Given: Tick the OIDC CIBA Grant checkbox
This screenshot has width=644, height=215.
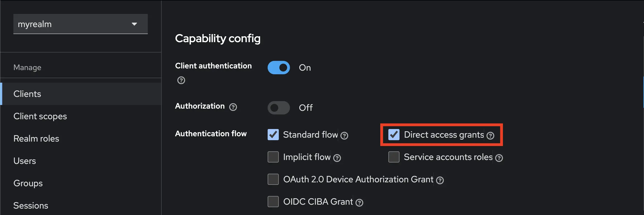Looking at the screenshot, I should pos(273,202).
